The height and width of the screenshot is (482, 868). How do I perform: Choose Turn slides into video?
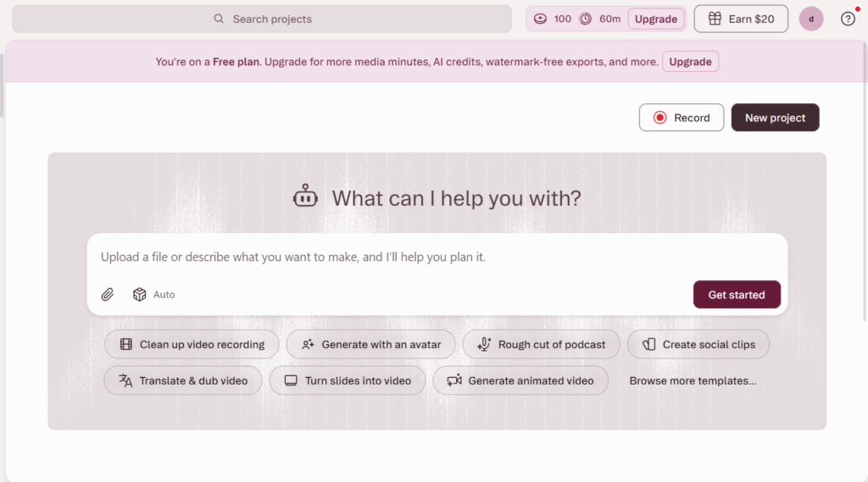tap(348, 380)
